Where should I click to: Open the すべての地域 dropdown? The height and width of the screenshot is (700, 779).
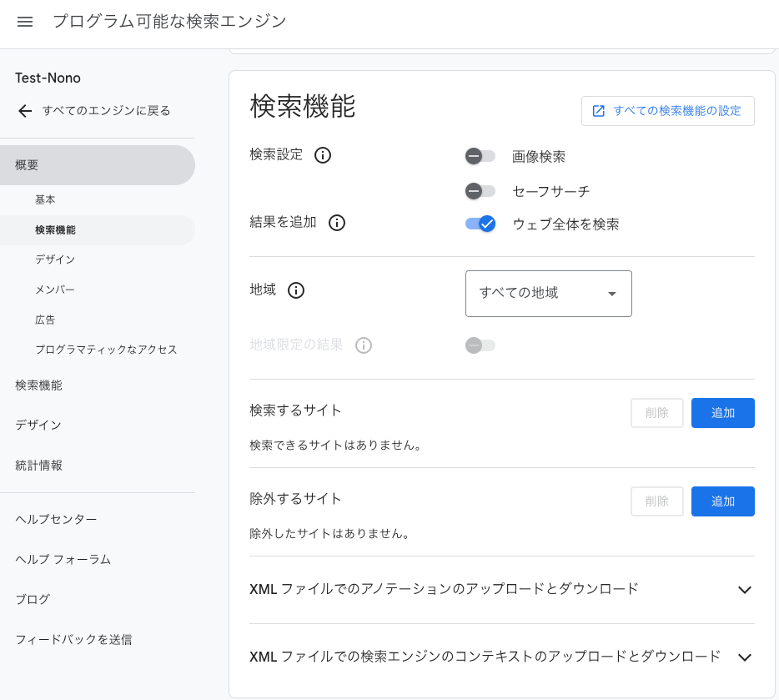point(549,294)
